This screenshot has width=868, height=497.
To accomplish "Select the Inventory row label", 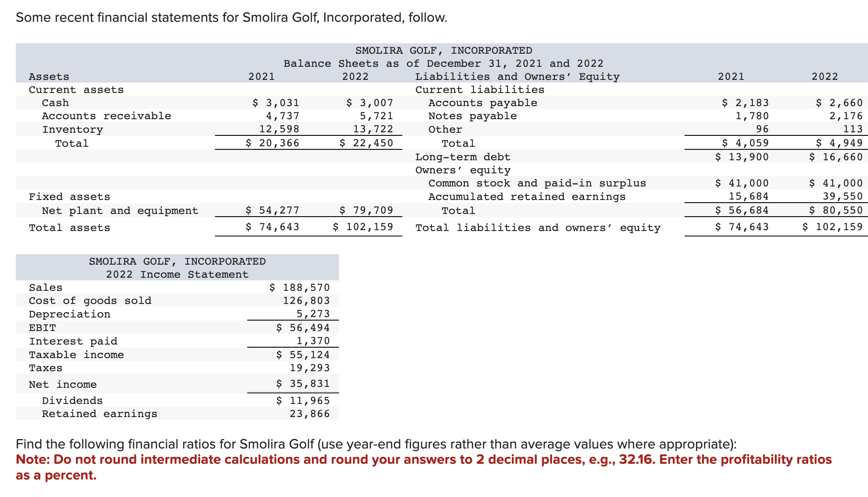I will pyautogui.click(x=73, y=129).
